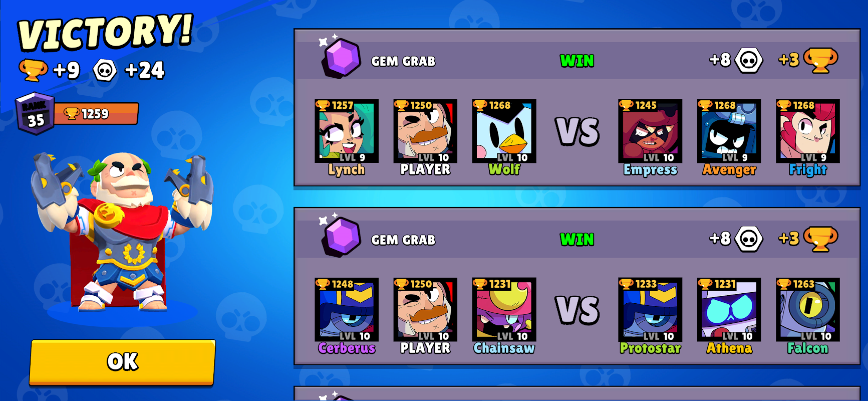This screenshot has width=868, height=401.
Task: Click the skull token icon in second match header
Action: click(x=749, y=239)
